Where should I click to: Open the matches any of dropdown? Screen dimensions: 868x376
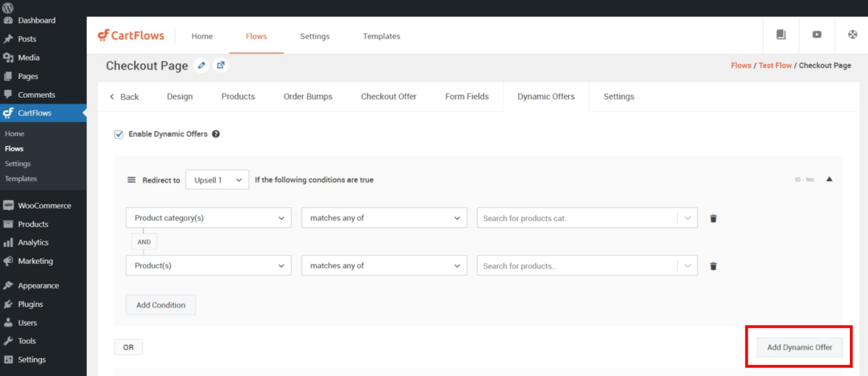pyautogui.click(x=384, y=218)
